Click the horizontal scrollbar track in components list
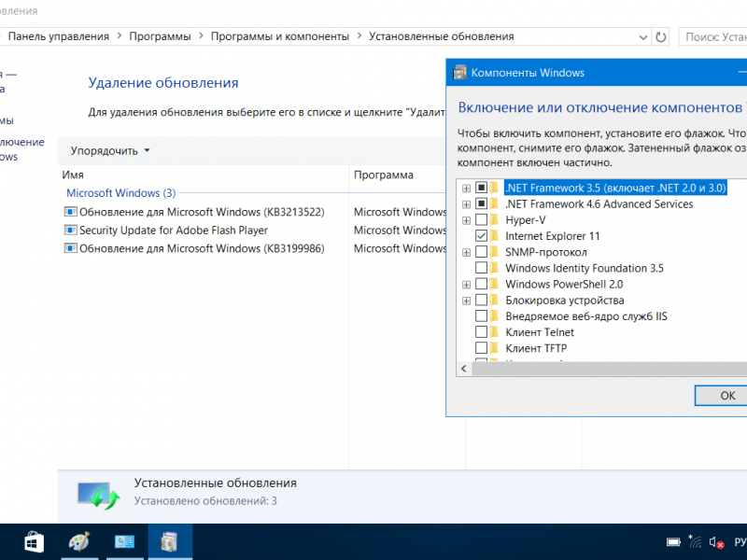Image resolution: width=747 pixels, height=560 pixels. (x=610, y=369)
